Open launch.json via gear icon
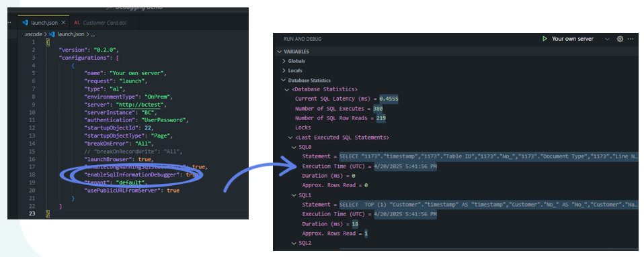 click(620, 39)
